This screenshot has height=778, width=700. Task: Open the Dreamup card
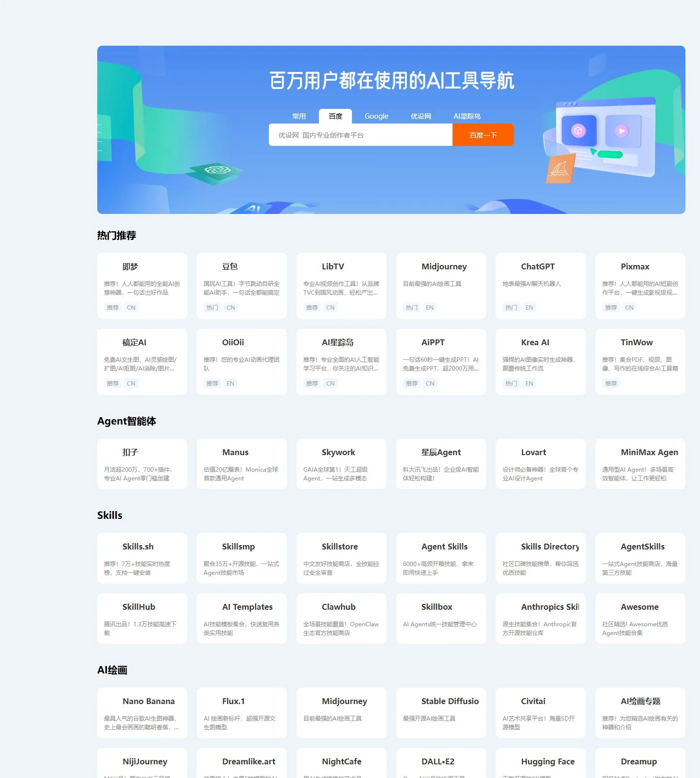(x=640, y=763)
